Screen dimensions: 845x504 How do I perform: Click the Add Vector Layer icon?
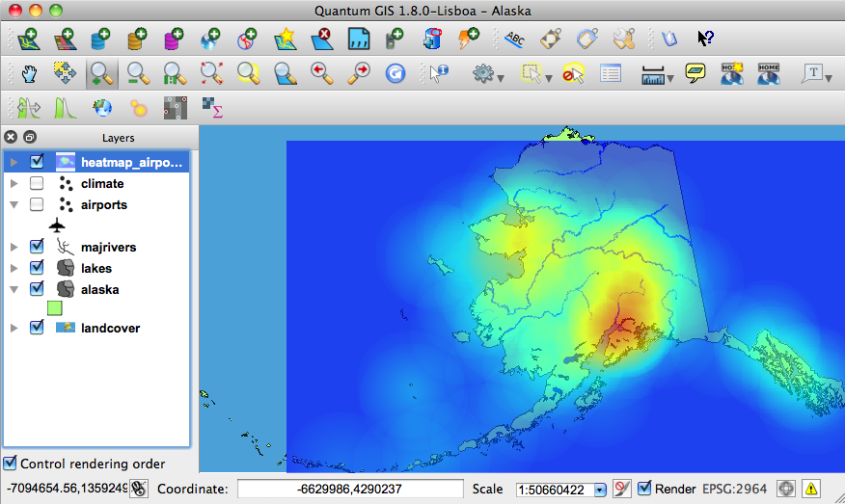click(29, 39)
